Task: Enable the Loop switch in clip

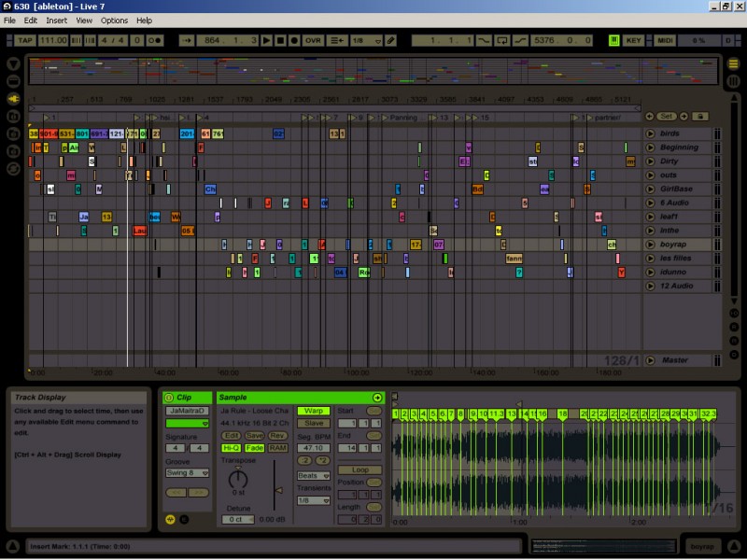Action: [360, 469]
